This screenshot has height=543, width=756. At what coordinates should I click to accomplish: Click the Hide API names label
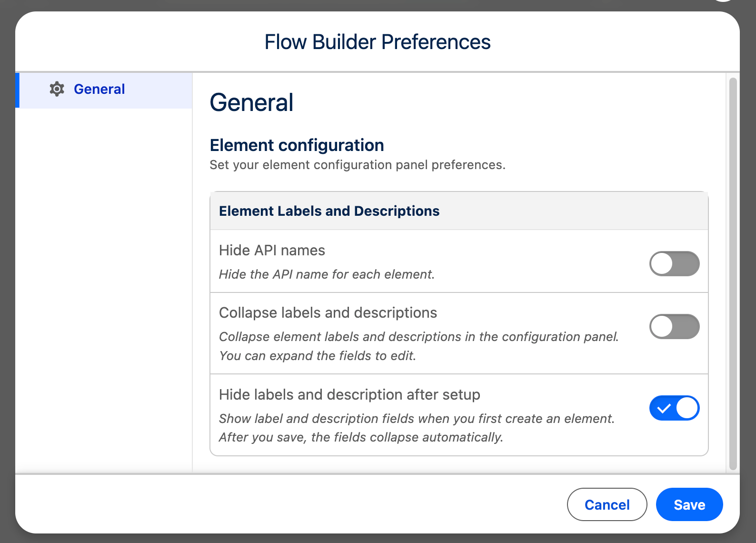(272, 251)
